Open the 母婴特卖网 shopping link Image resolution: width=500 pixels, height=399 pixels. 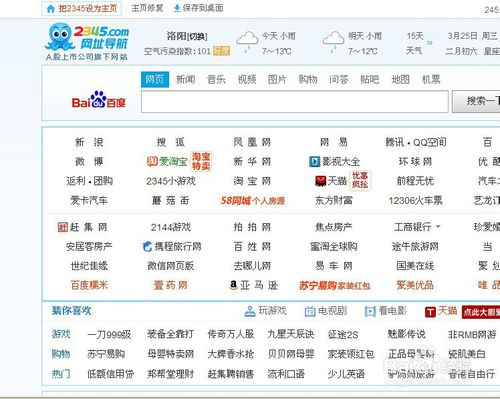(170, 354)
